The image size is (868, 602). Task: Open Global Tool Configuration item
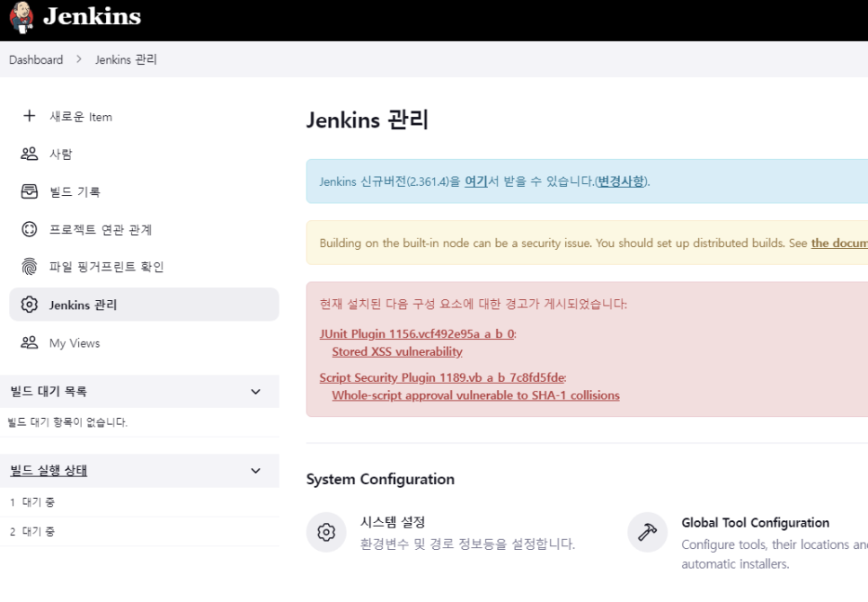pos(755,523)
